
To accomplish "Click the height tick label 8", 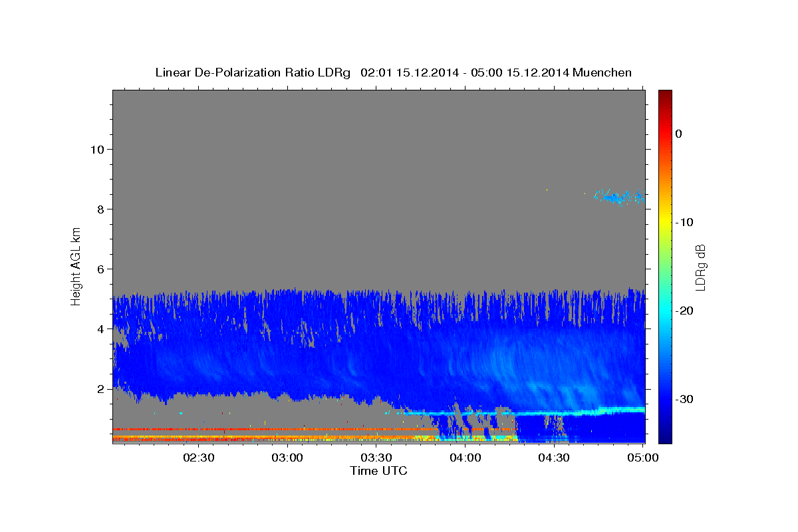I will pos(100,209).
